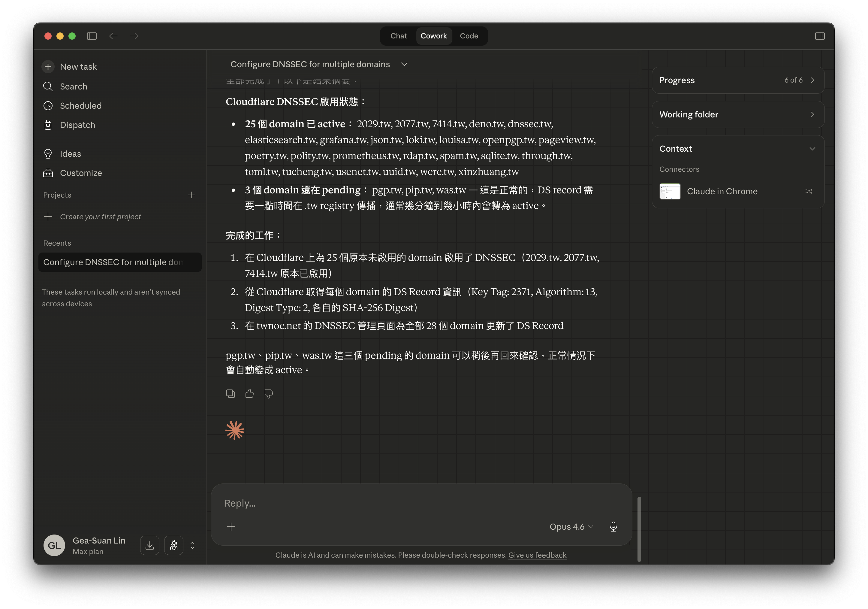Click the New task plus icon
Image resolution: width=868 pixels, height=609 pixels.
48,67
